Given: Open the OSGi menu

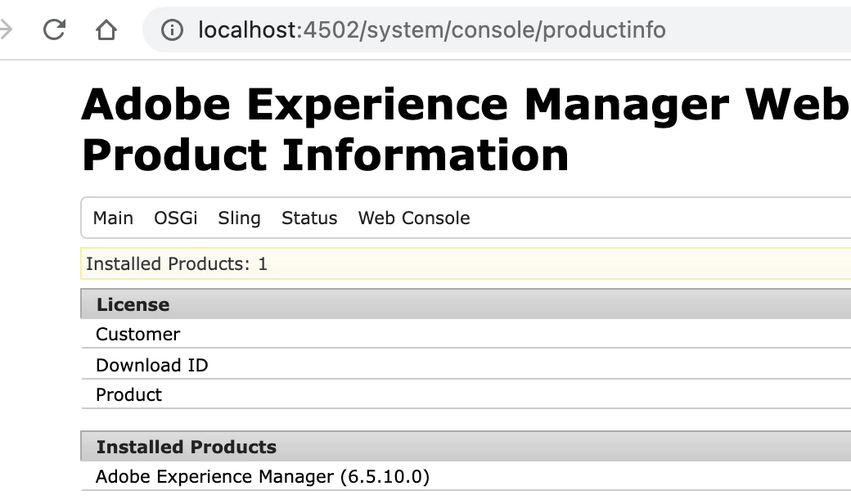Looking at the screenshot, I should pyautogui.click(x=176, y=218).
